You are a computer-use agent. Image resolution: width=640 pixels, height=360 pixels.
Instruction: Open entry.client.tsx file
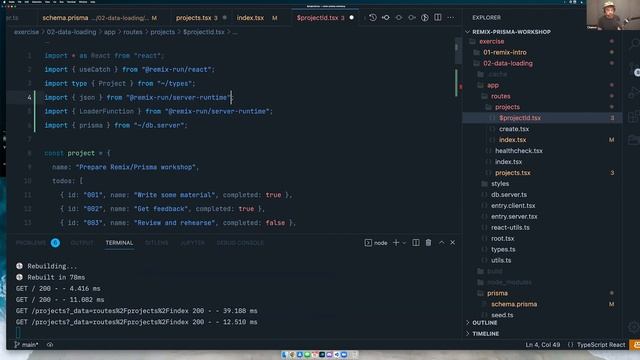pos(513,206)
